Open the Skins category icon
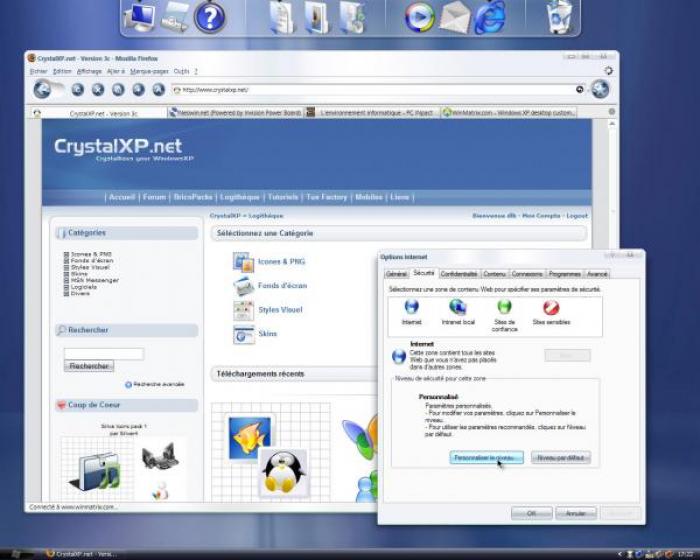 [x=244, y=334]
